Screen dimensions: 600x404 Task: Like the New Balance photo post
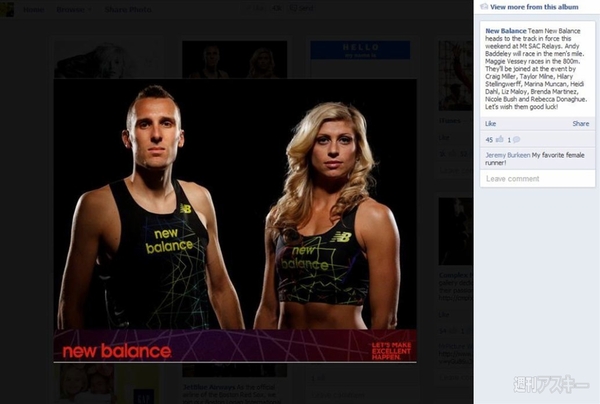tap(490, 124)
